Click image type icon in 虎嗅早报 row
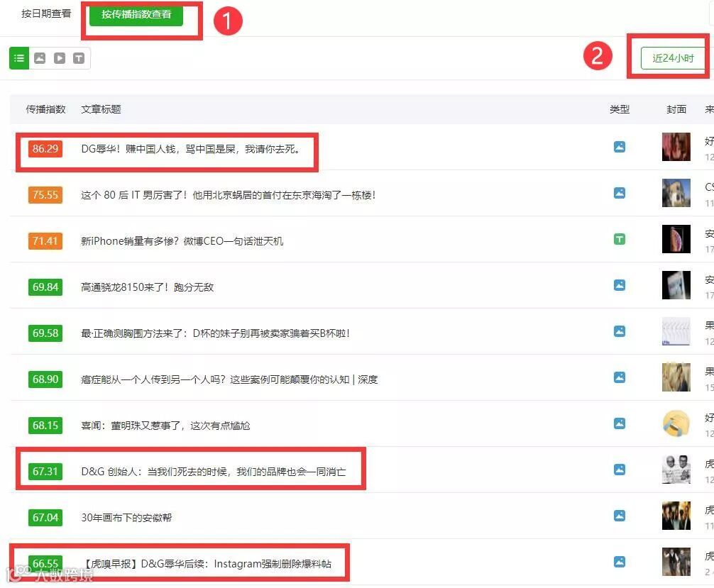The image size is (714, 588). coord(620,562)
